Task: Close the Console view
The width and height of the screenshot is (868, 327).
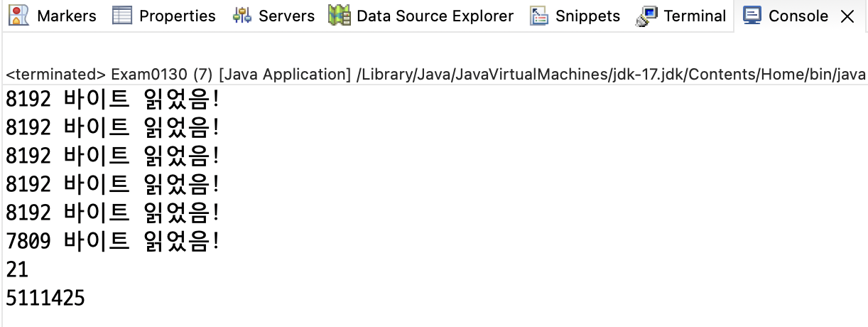Action: coord(847,16)
